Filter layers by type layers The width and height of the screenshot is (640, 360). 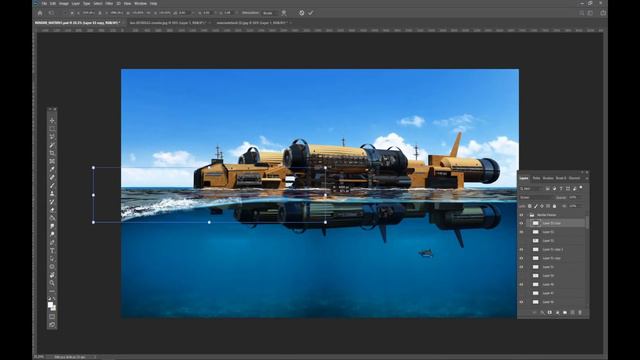561,189
